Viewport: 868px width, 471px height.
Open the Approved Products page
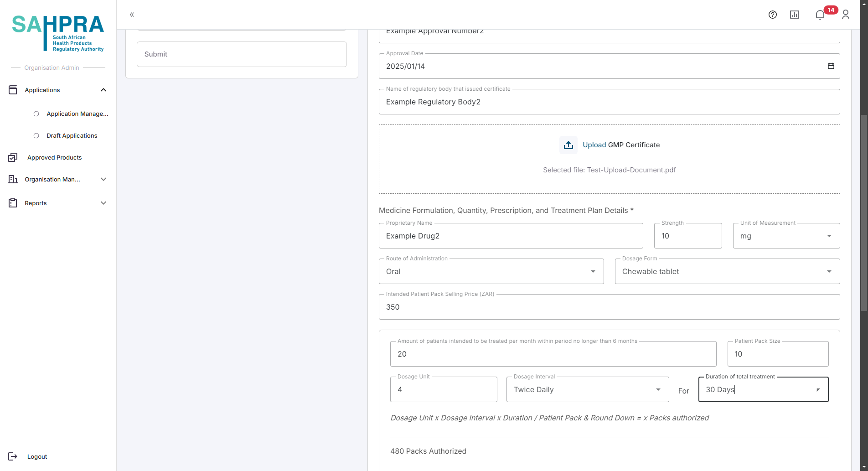54,158
